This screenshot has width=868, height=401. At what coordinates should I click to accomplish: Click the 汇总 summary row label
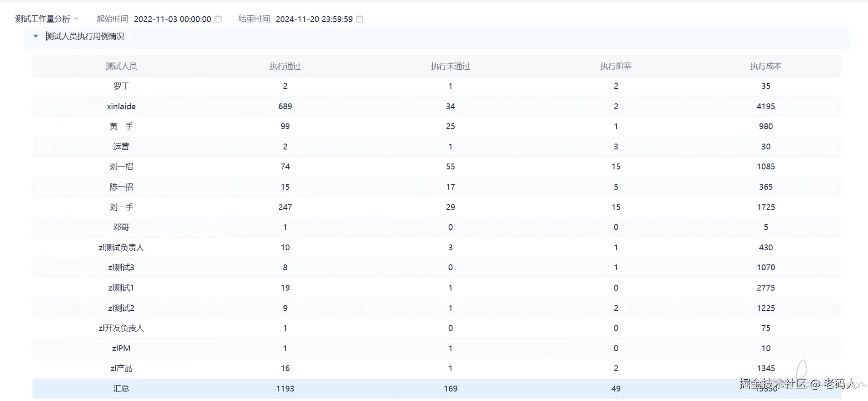coord(121,389)
